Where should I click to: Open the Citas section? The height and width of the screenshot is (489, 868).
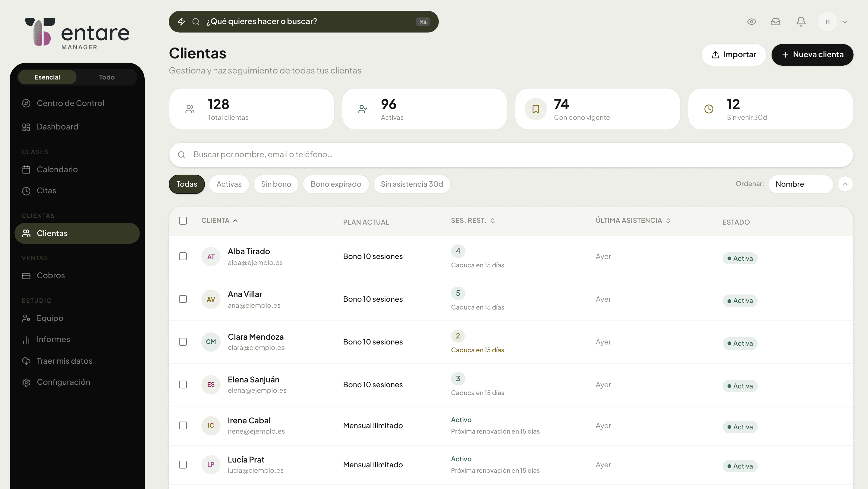click(77, 191)
